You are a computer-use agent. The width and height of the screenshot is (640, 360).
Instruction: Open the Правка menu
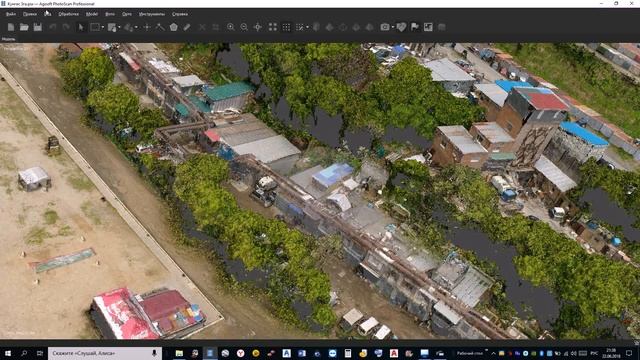[30, 14]
